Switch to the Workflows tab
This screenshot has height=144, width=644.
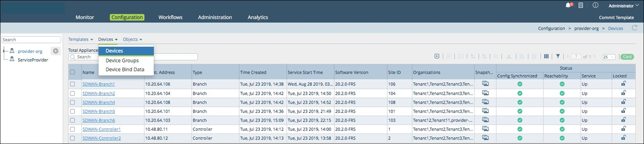170,17
